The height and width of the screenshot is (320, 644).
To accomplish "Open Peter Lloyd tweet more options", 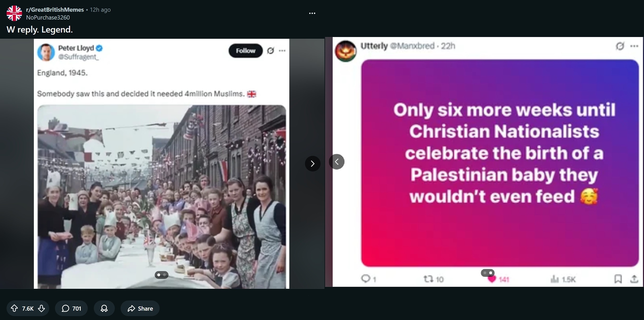I will click(282, 50).
